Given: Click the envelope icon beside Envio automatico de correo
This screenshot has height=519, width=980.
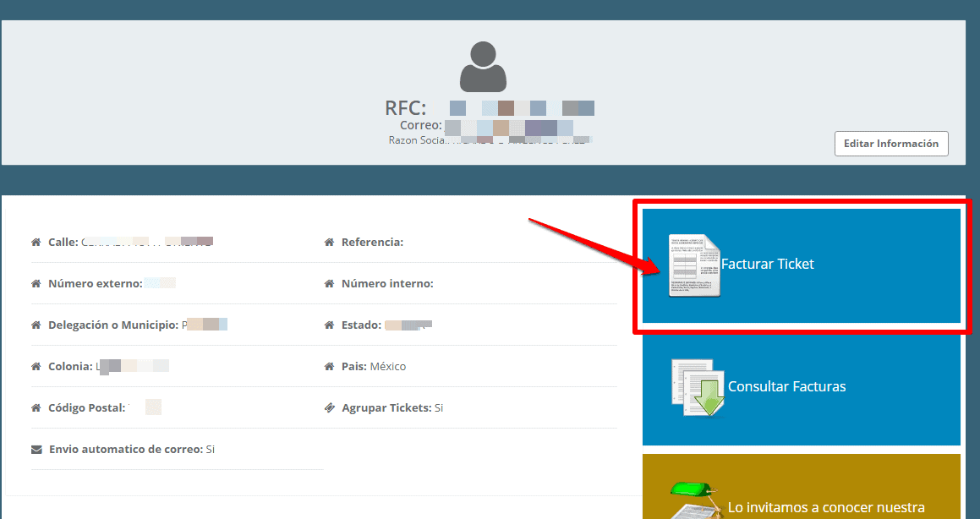Looking at the screenshot, I should click(x=36, y=449).
